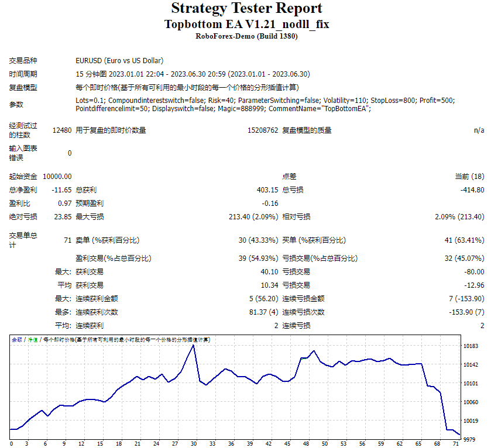The image size is (491, 448).
Task: Click the 9979 label on the chart's vertical axis
Action: click(470, 439)
